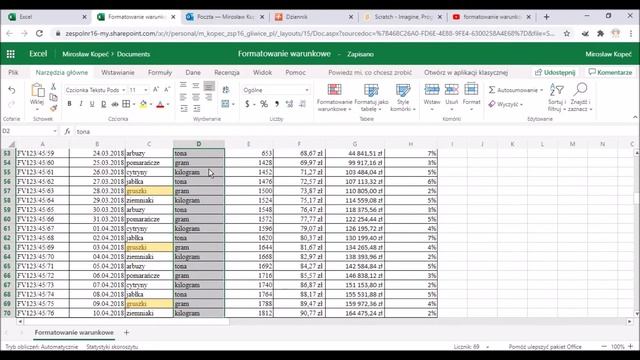Click the Documents breadcrumb link
Image resolution: width=640 pixels, height=360 pixels.
[133, 54]
